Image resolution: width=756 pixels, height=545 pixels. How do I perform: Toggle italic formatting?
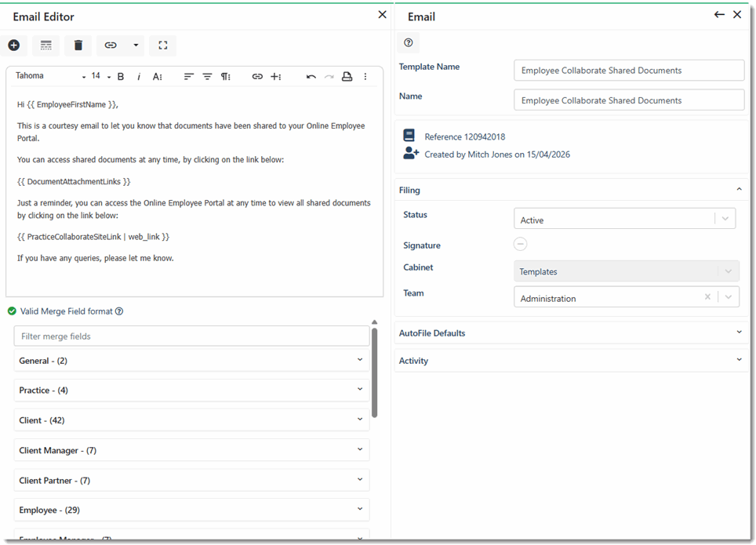tap(139, 77)
